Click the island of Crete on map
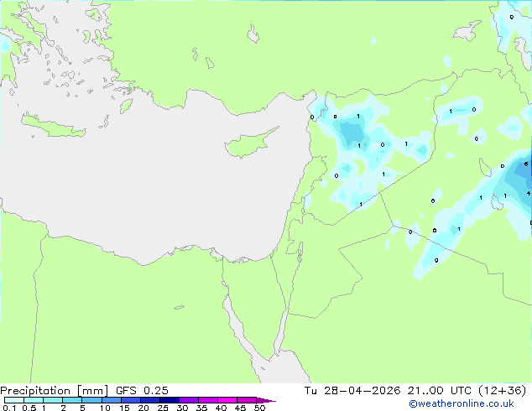The height and width of the screenshot is (411, 532). [x=53, y=126]
